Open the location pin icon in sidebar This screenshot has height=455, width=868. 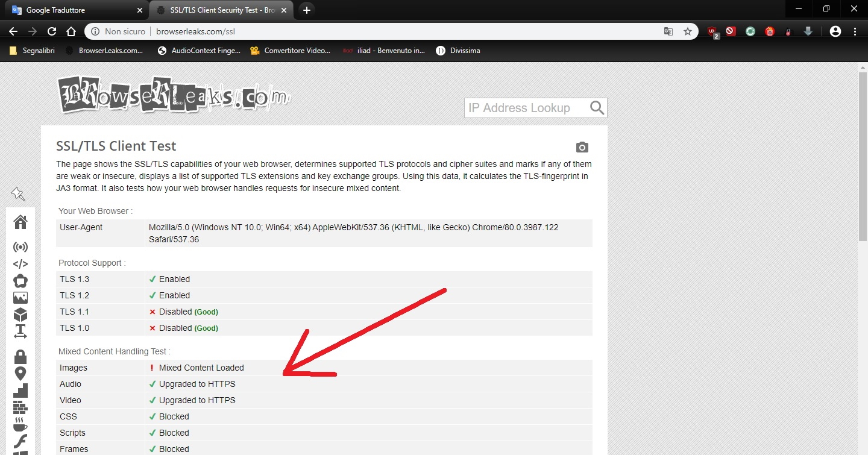20,374
